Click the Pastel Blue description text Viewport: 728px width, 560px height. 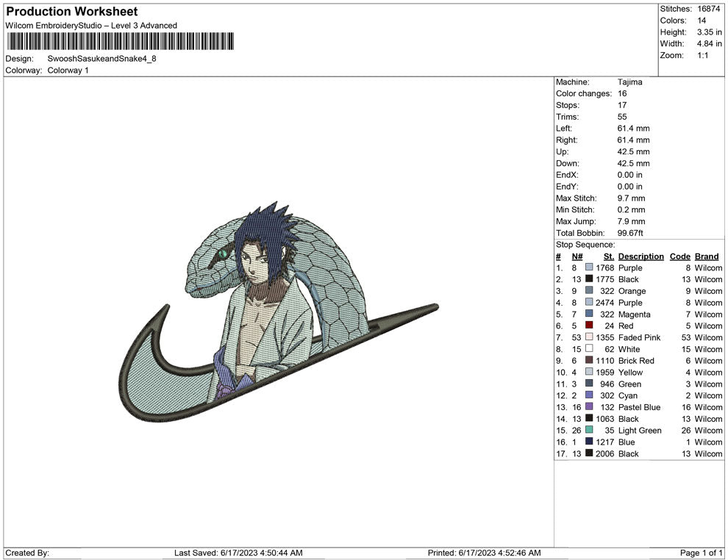click(x=639, y=407)
